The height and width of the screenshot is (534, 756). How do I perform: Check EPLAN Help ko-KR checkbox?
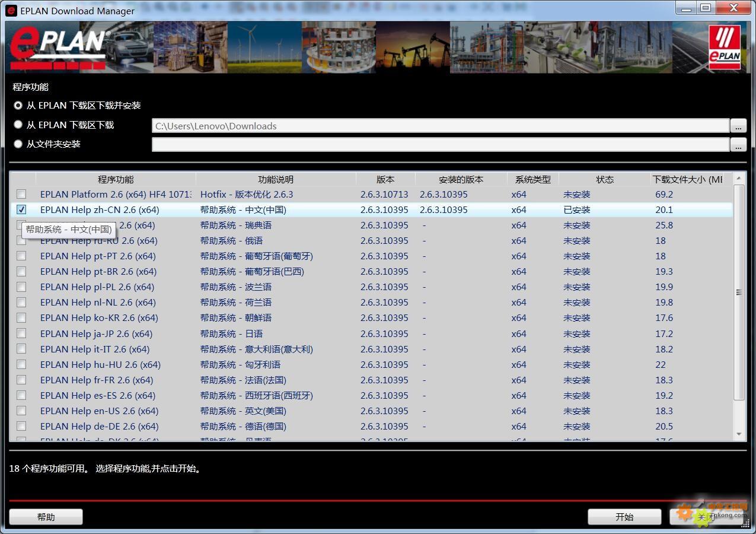tap(21, 317)
